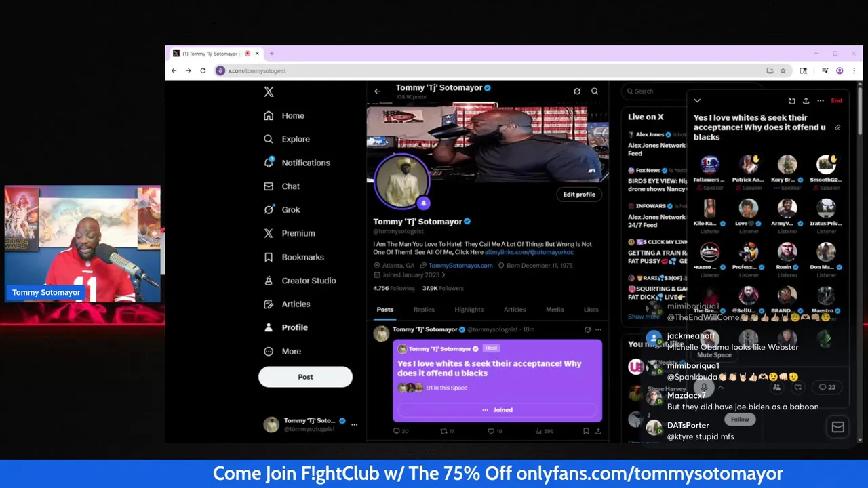The image size is (868, 488).
Task: Click the back arrow on the profile header
Action: [377, 91]
